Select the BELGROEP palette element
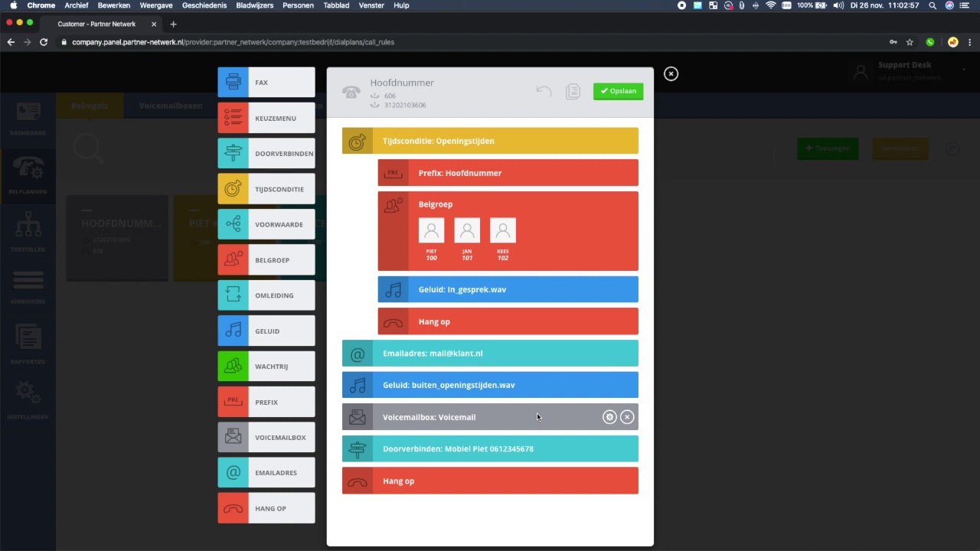This screenshot has height=551, width=980. [x=266, y=259]
